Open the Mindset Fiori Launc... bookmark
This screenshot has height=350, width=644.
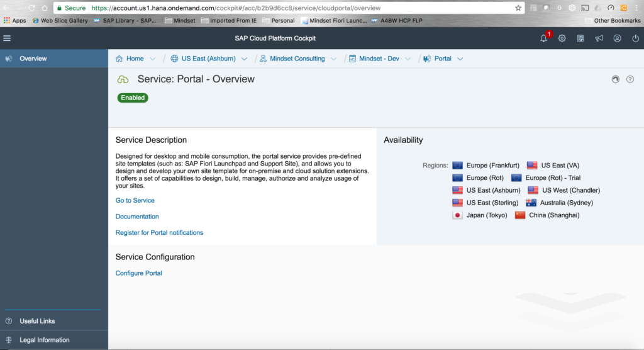[334, 21]
